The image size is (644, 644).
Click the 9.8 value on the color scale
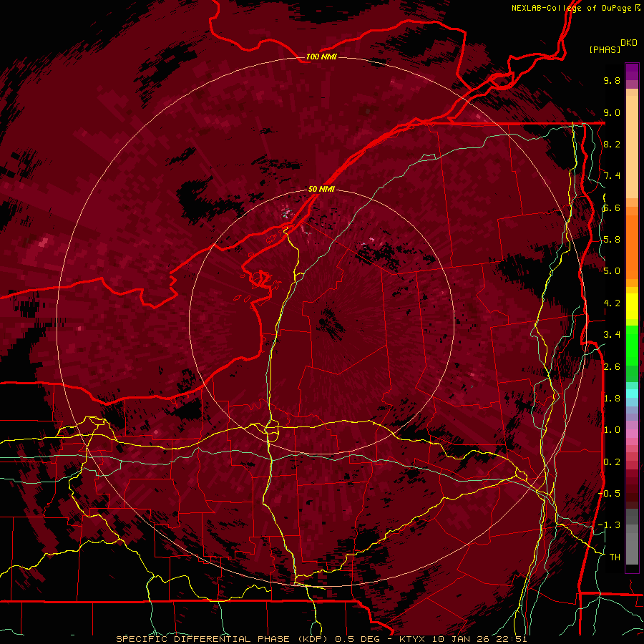[612, 80]
